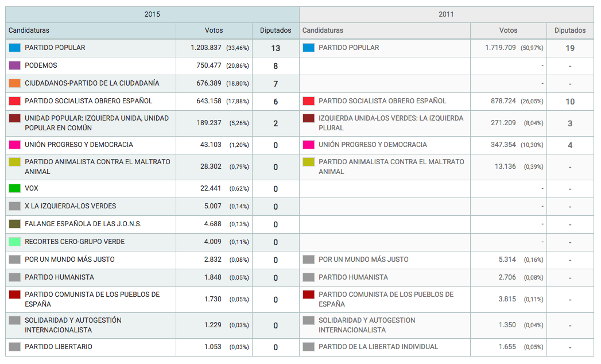Click the bright green VOX color square
Viewport: 601px width, 364px height.
(x=14, y=188)
